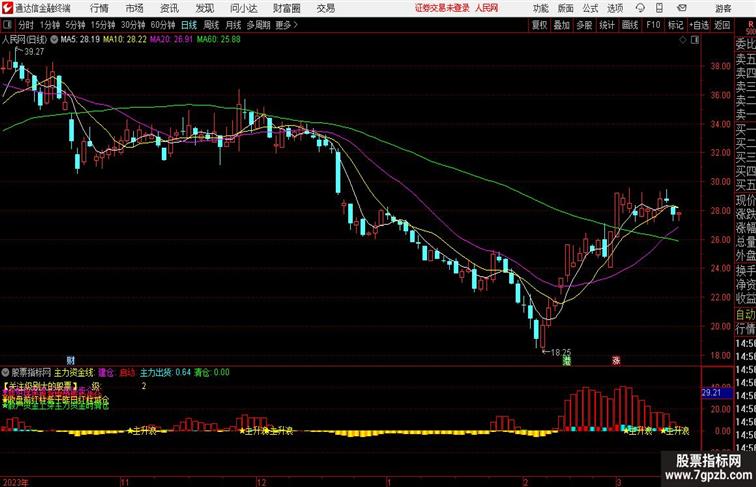Click the 港 marker near the 18.25 low
The image size is (756, 487).
[x=567, y=361]
